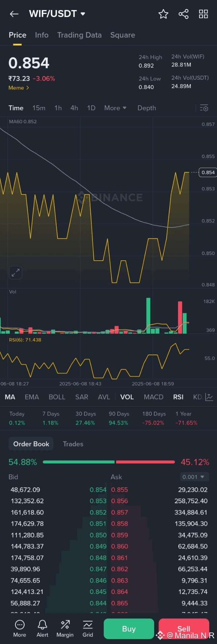Tap the MA60 0.852 label
This screenshot has width=217, height=644.
[x=23, y=122]
